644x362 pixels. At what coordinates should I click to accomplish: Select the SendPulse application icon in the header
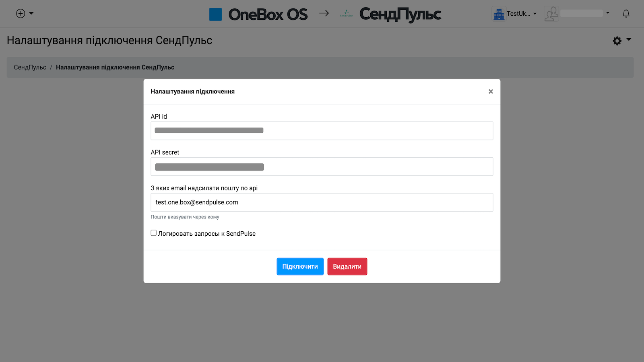345,13
